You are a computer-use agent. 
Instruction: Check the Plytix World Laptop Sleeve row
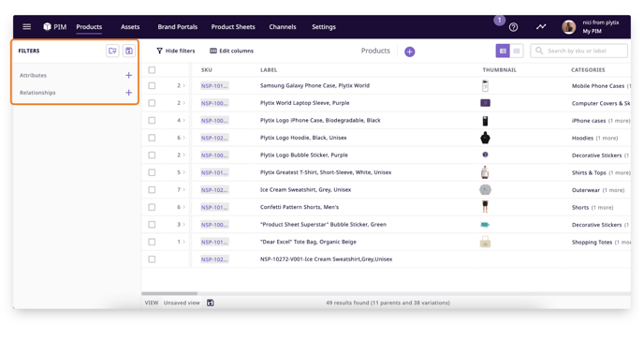coord(152,103)
